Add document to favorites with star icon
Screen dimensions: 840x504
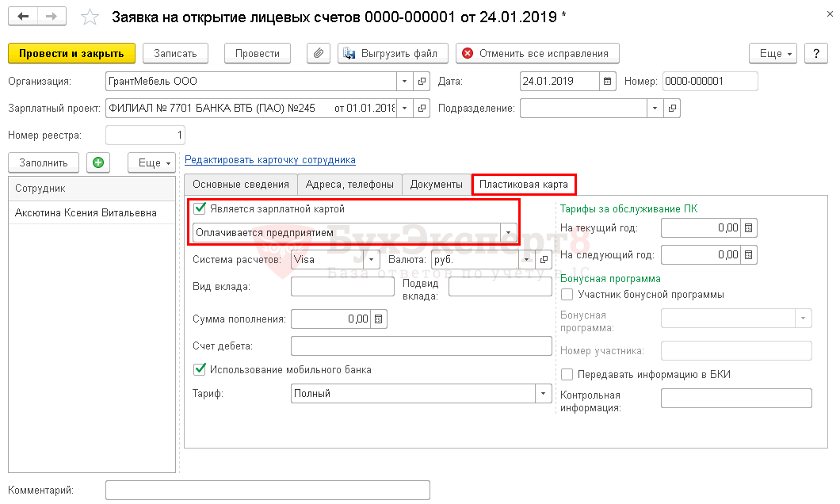(91, 17)
